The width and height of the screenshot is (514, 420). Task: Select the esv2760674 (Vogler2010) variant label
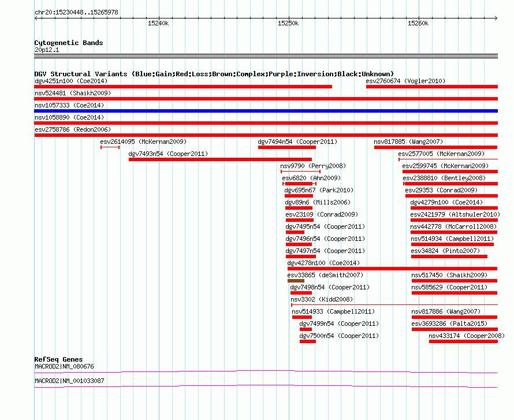[x=405, y=81]
